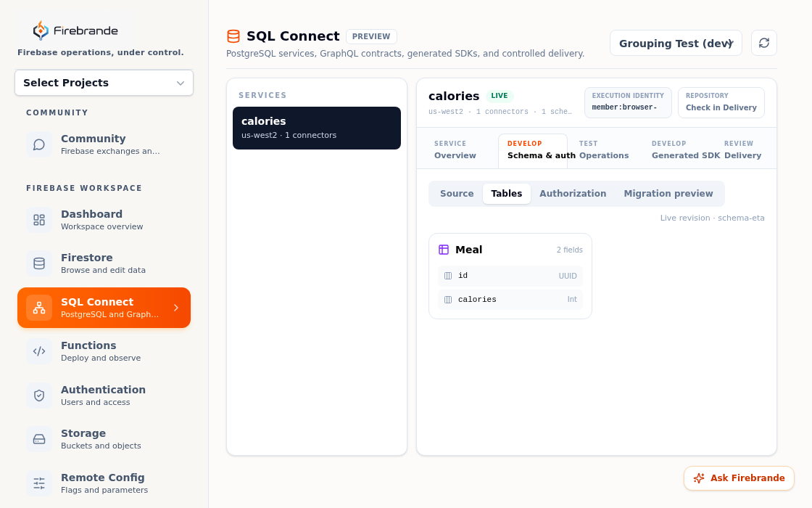Viewport: 812px width, 508px height.
Task: Click the '2 fields' label
Action: (x=570, y=250)
